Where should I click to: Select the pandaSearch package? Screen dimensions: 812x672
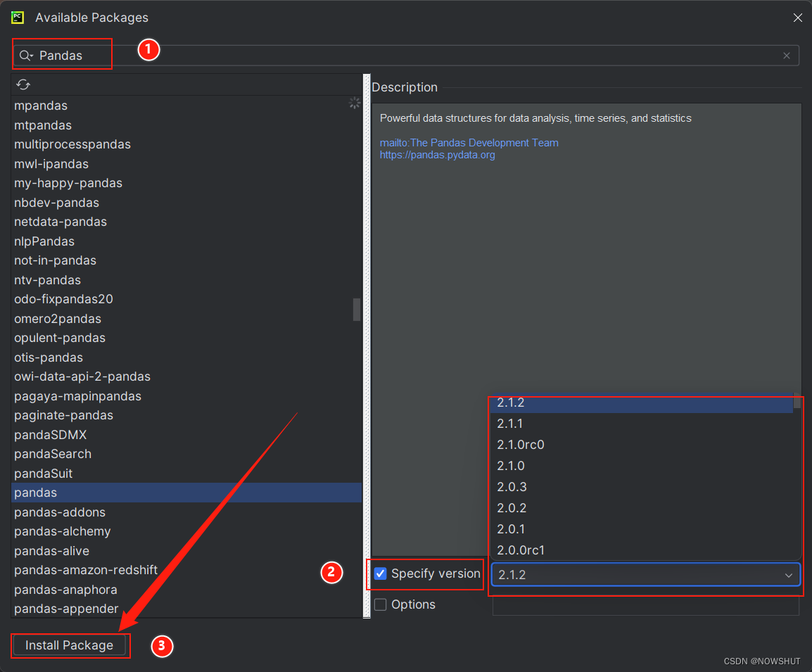pyautogui.click(x=186, y=454)
